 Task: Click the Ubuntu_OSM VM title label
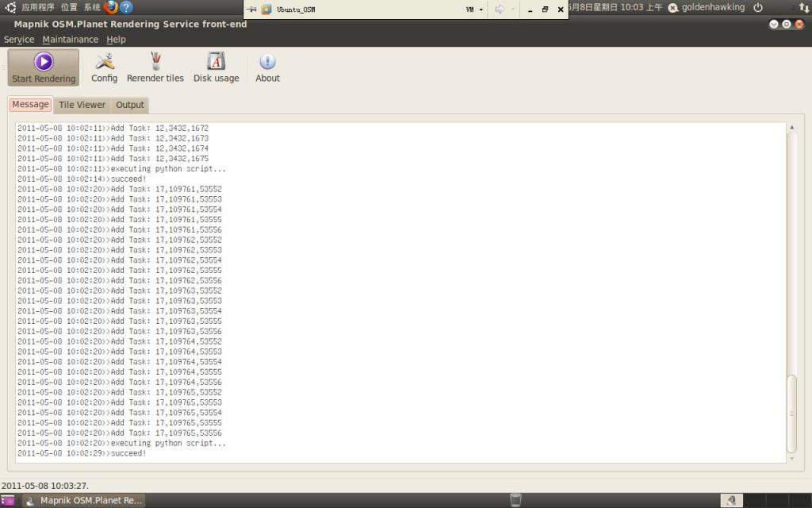tap(296, 10)
